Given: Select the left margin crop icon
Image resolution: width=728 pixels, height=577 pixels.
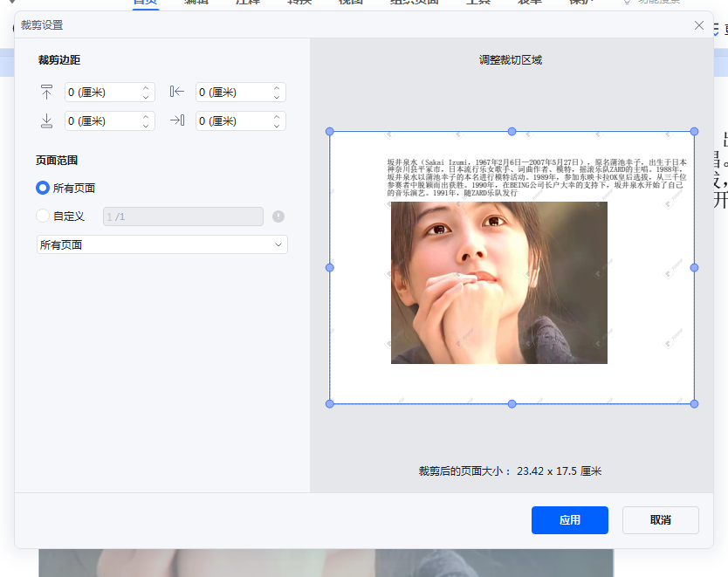Looking at the screenshot, I should [x=176, y=92].
